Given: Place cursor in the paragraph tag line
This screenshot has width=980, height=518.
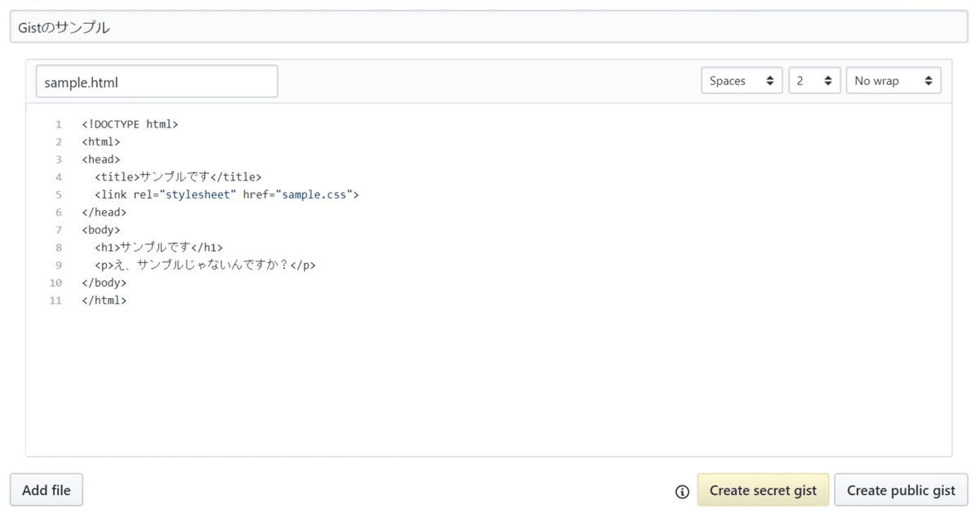Looking at the screenshot, I should click(204, 266).
